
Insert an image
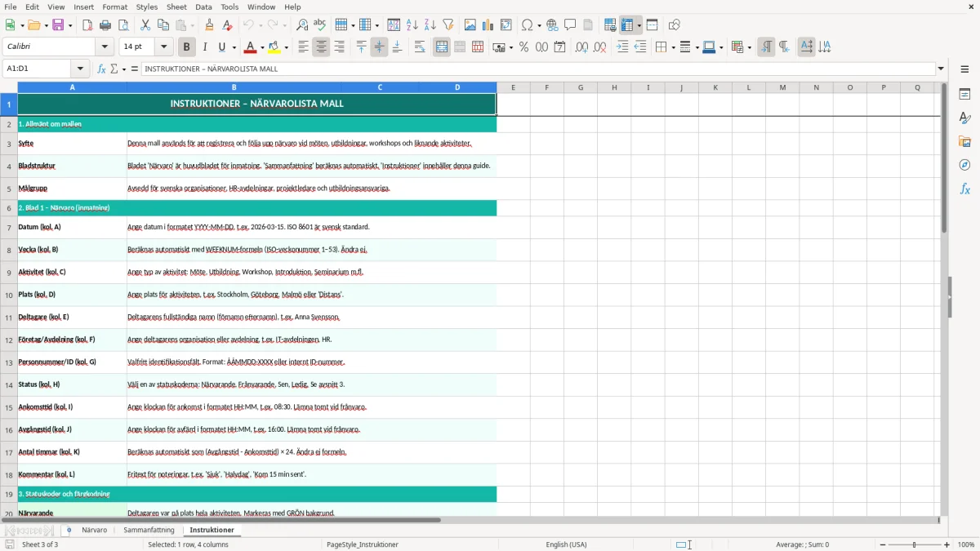pos(470,25)
